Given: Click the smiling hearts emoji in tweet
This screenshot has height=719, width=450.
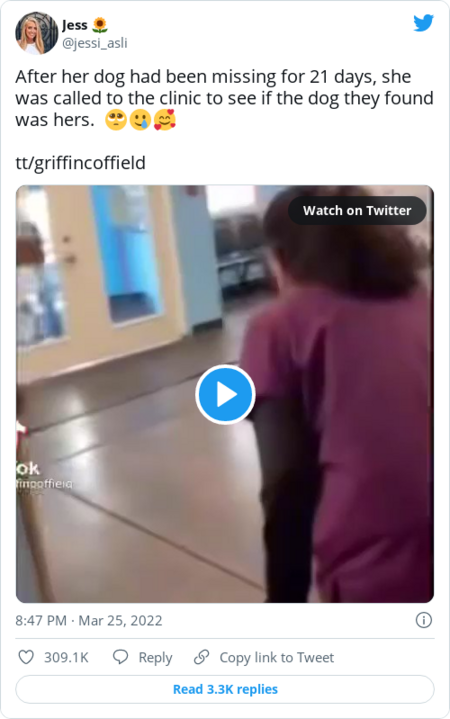Looking at the screenshot, I should (x=164, y=120).
